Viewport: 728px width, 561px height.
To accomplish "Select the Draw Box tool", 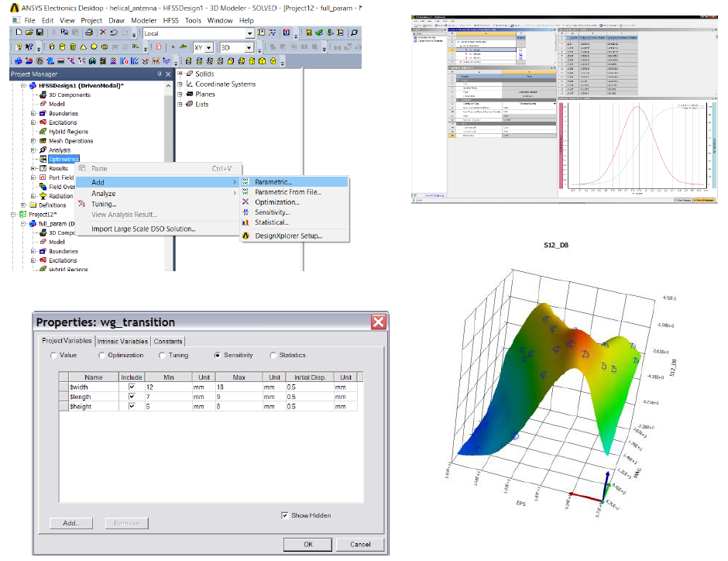I will 52,47.
